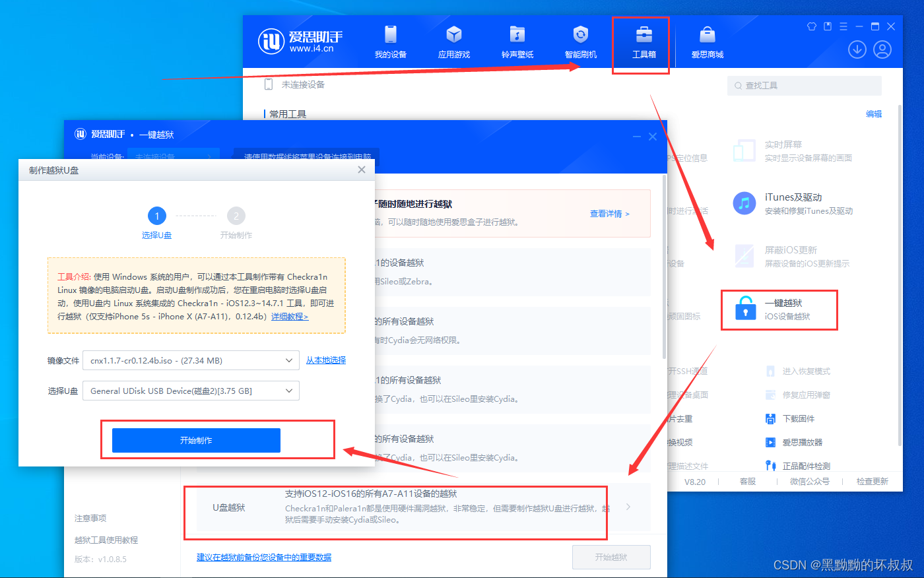Click 从本地选择 link
Image resolution: width=924 pixels, height=578 pixels.
326,360
